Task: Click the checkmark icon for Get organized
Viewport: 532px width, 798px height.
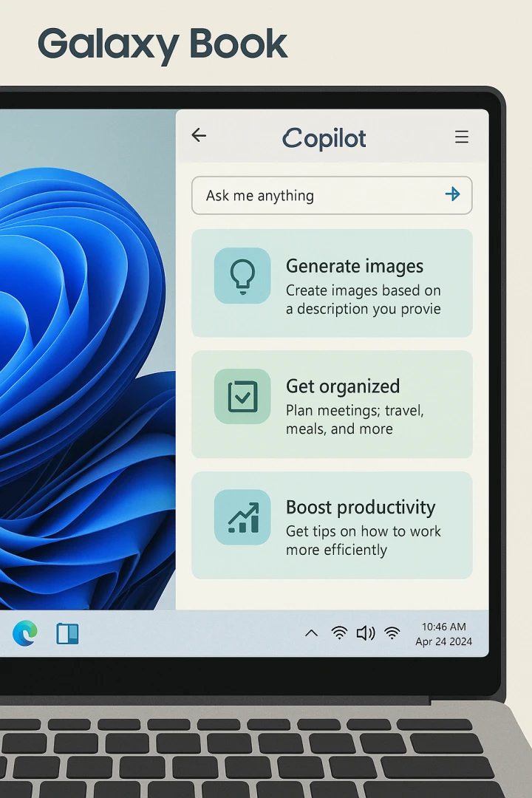Action: click(242, 397)
